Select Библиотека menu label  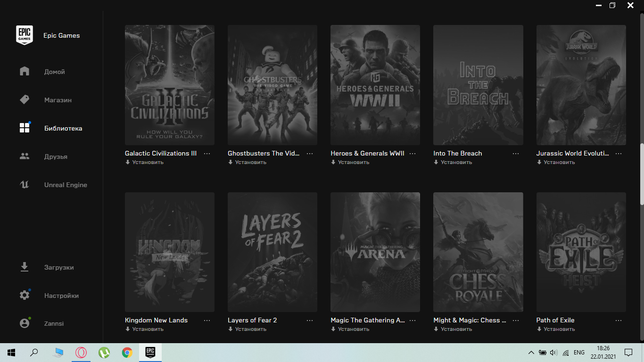pos(63,128)
